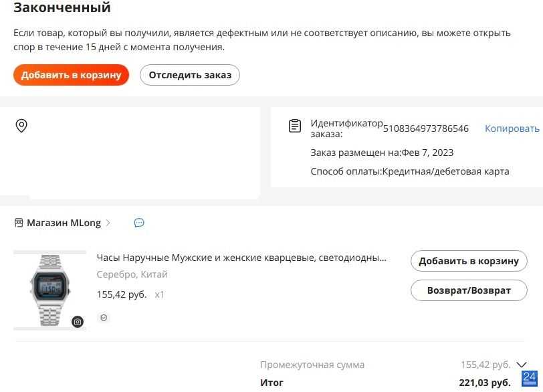Click the Возврат/Возврат refund button
Image resolution: width=543 pixels, height=392 pixels.
[x=469, y=290]
